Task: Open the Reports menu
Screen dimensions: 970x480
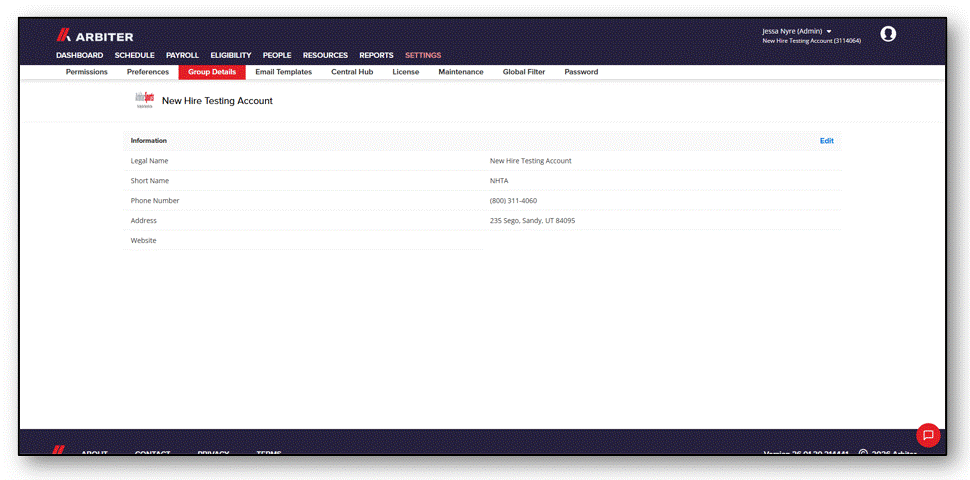Action: (x=376, y=55)
